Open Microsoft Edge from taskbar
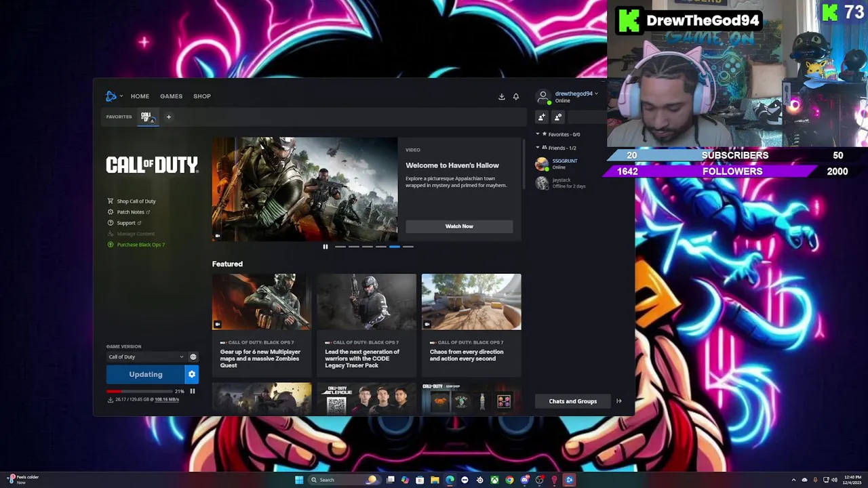This screenshot has width=868, height=488. point(450,480)
